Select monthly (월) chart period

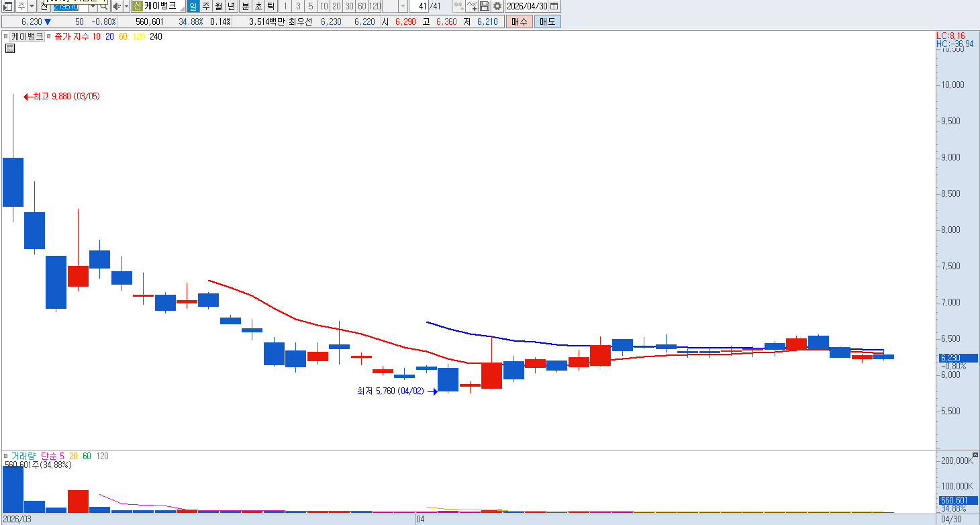(x=219, y=6)
